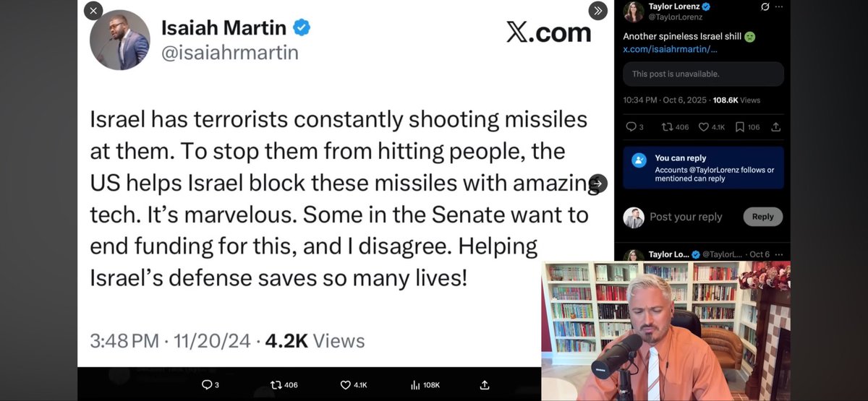
Task: Go to next image with right arrow
Action: click(x=597, y=184)
